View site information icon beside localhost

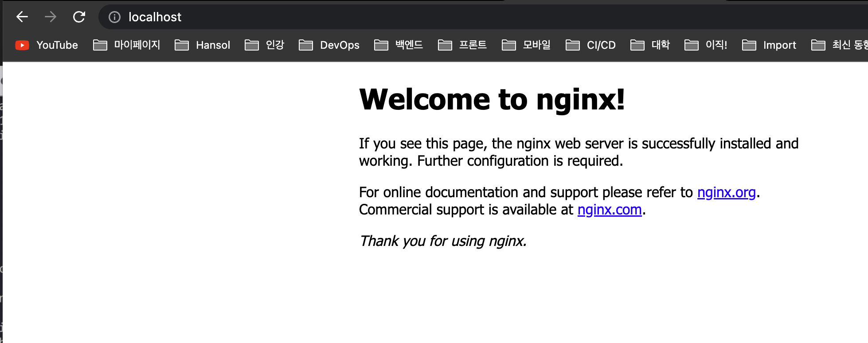pos(114,17)
